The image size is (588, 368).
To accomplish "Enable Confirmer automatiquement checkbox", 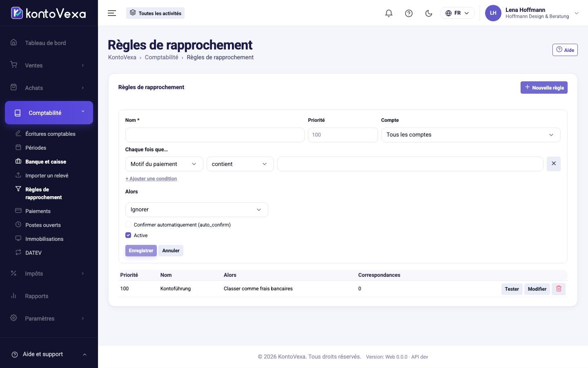I will [x=128, y=224].
